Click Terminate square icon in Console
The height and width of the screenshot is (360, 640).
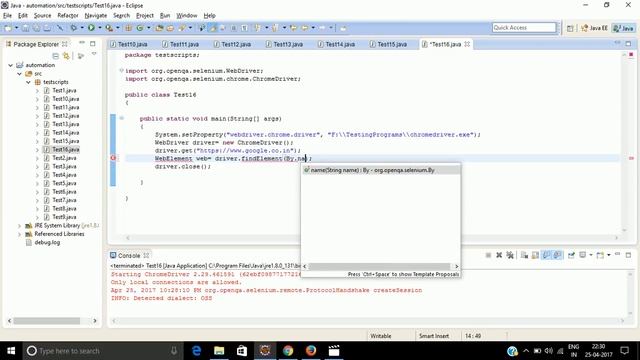(488, 255)
